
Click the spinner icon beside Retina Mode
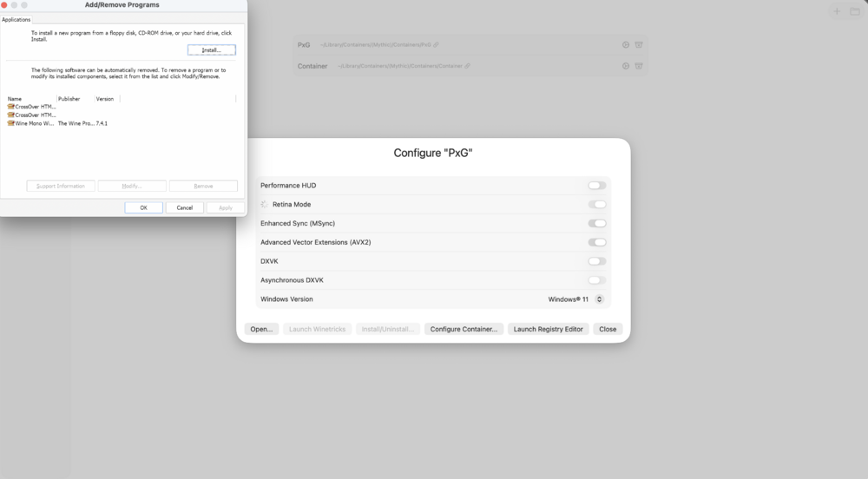pyautogui.click(x=265, y=204)
